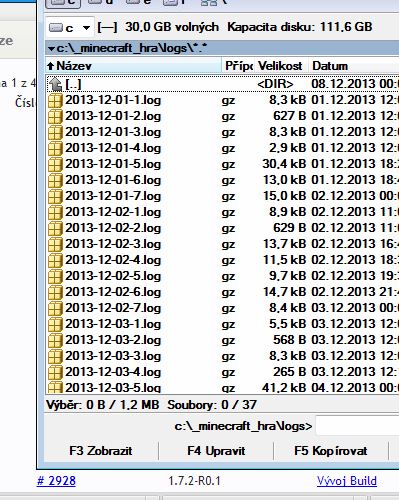Click the 629 B size value
399x500 pixels.
point(290,228)
